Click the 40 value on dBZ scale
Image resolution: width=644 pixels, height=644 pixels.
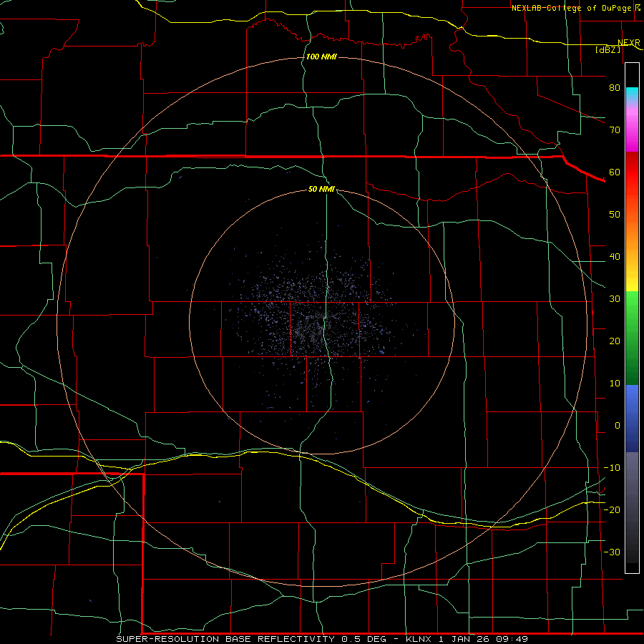pos(615,257)
